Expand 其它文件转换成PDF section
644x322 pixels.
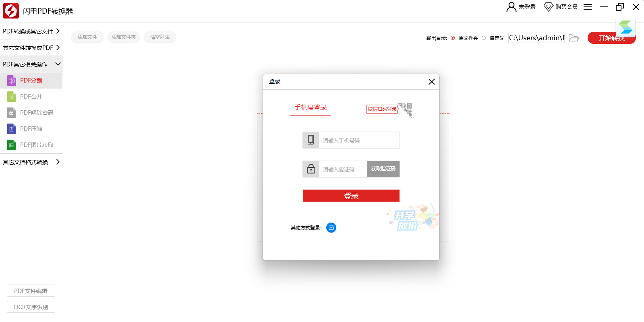[x=31, y=47]
